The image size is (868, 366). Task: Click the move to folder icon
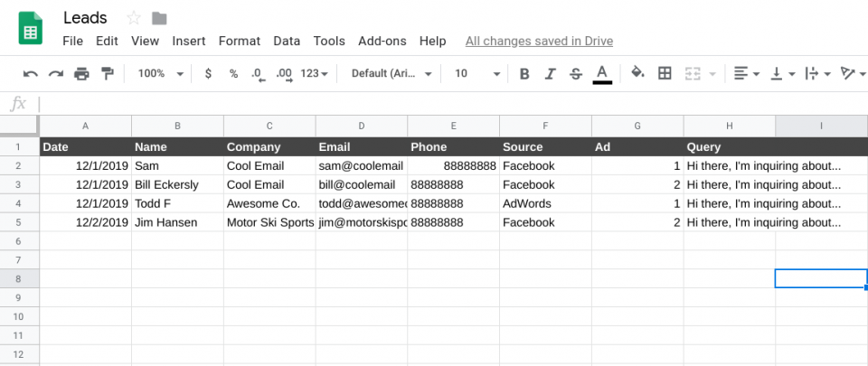point(160,18)
